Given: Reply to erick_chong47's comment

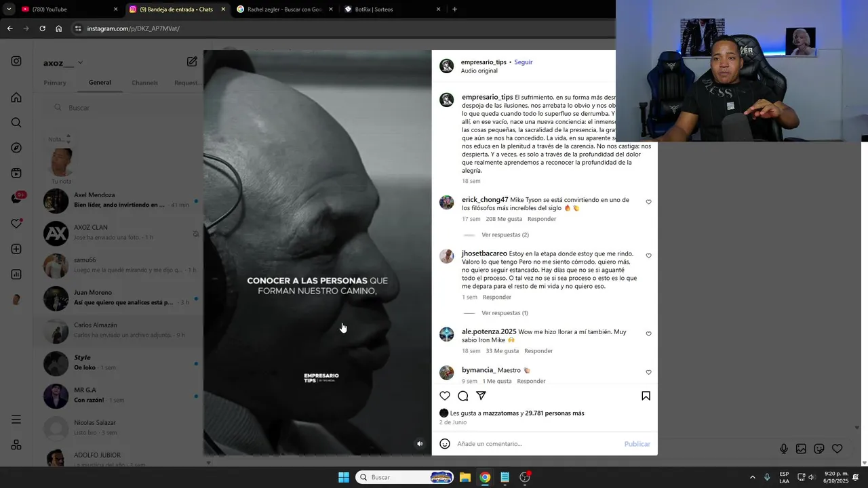Looking at the screenshot, I should tap(542, 219).
